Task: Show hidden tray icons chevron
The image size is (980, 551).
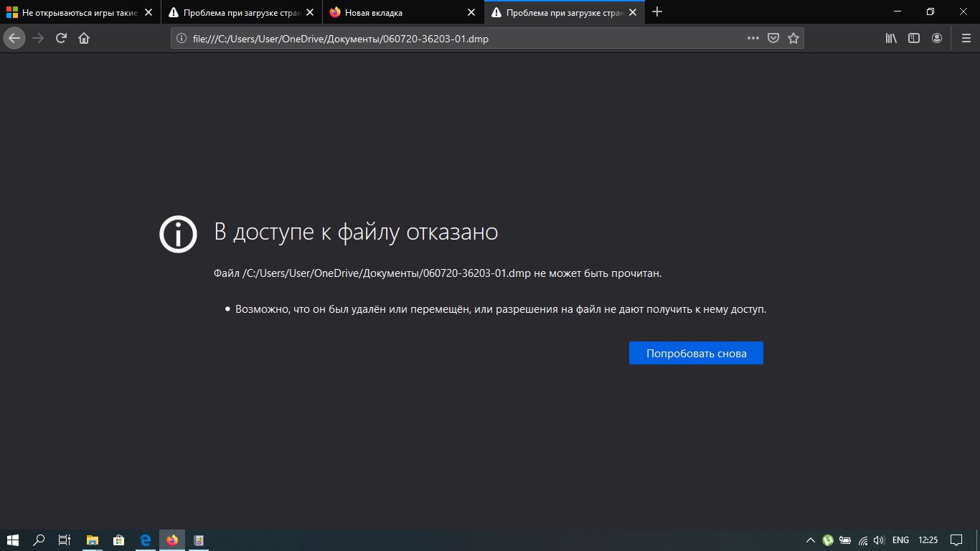Action: (811, 540)
